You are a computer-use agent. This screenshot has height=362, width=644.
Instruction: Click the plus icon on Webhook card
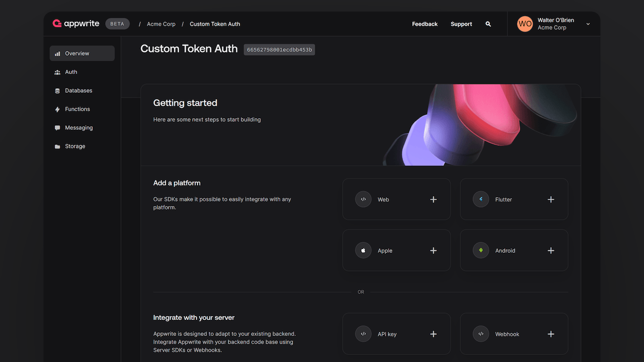(551, 334)
